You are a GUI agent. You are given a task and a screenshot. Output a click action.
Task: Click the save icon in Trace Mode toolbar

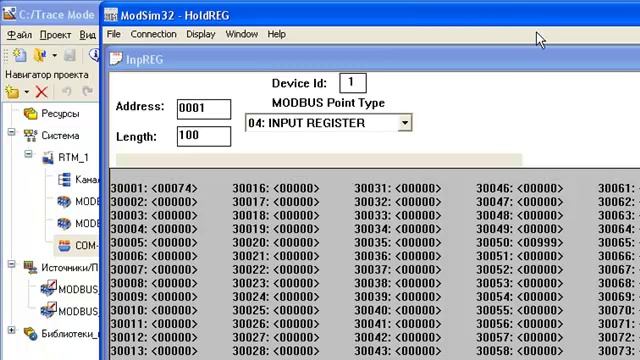pos(70,55)
